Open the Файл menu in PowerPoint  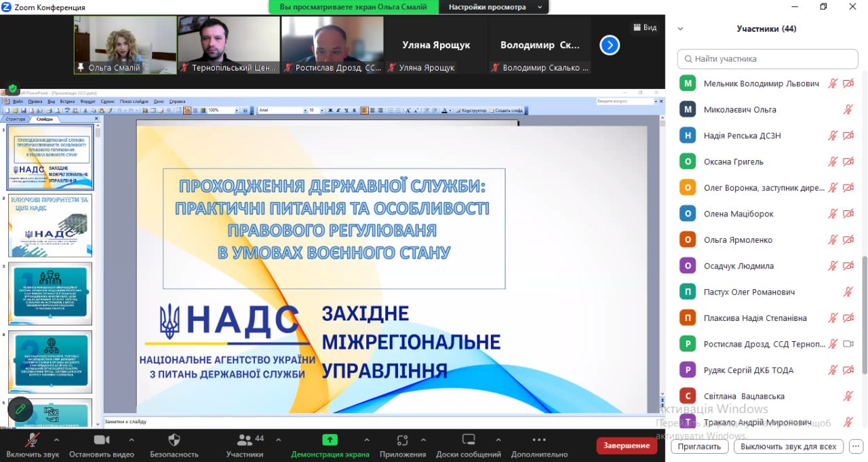pos(18,101)
